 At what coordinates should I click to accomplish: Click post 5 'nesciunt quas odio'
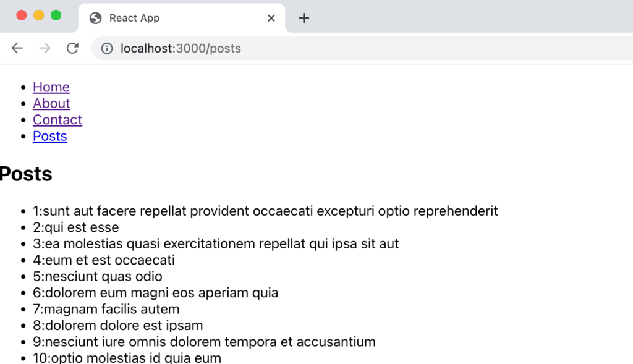(97, 276)
